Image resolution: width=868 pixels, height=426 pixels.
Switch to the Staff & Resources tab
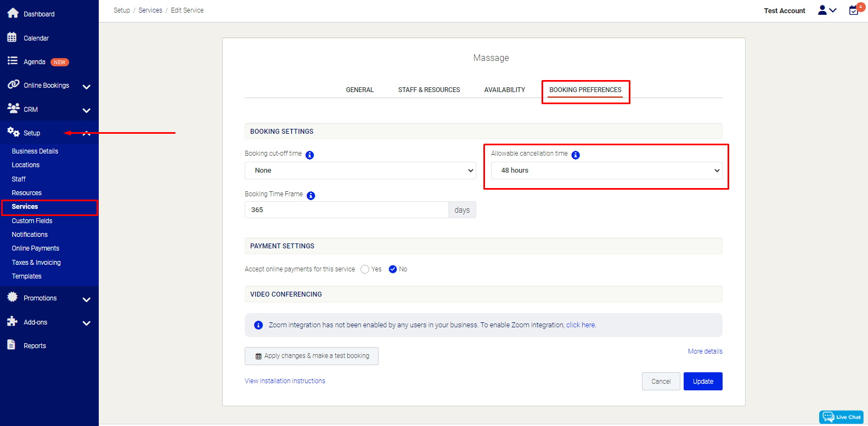coord(429,90)
